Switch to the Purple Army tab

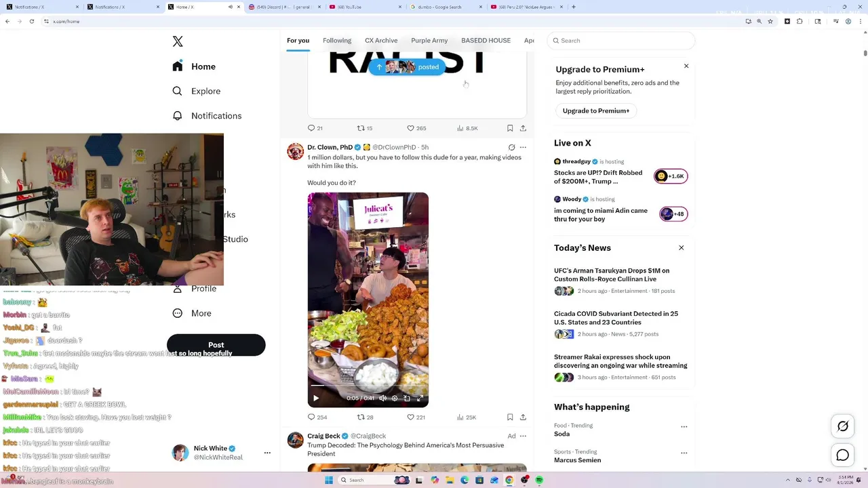point(429,41)
